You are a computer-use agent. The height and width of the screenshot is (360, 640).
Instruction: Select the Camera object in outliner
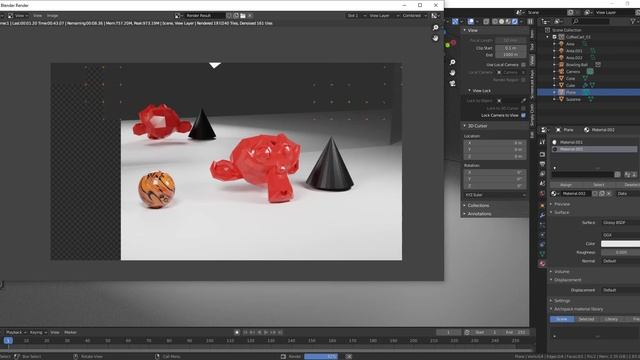coord(573,71)
